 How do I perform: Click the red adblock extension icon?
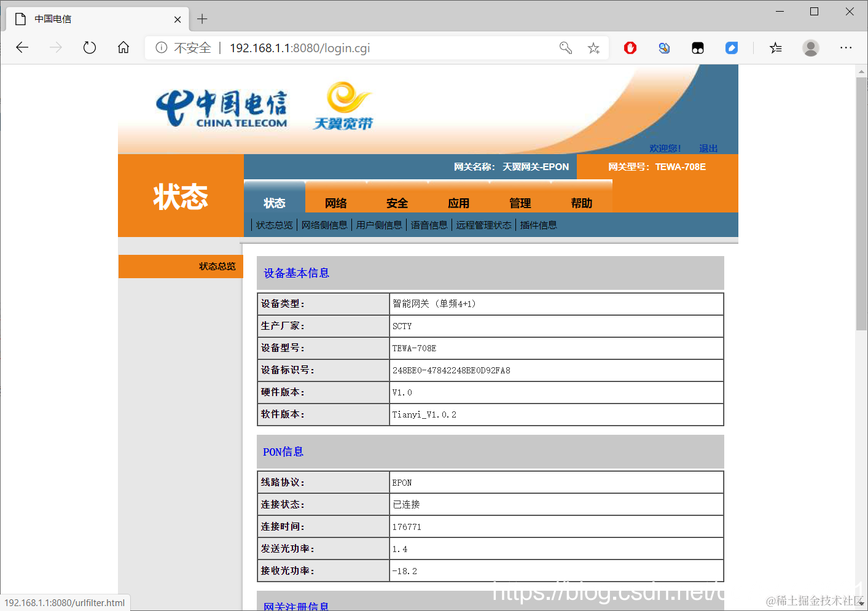pos(630,47)
